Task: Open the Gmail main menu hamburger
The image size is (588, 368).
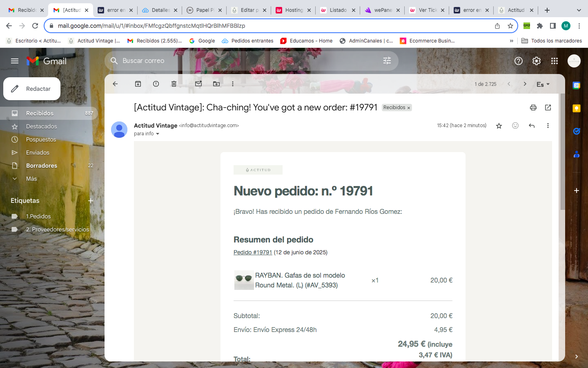Action: 15,61
